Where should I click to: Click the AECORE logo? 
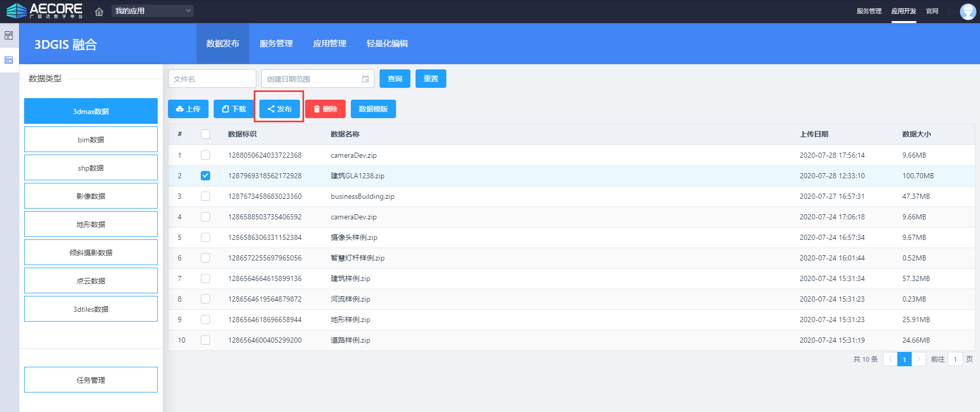click(x=44, y=11)
